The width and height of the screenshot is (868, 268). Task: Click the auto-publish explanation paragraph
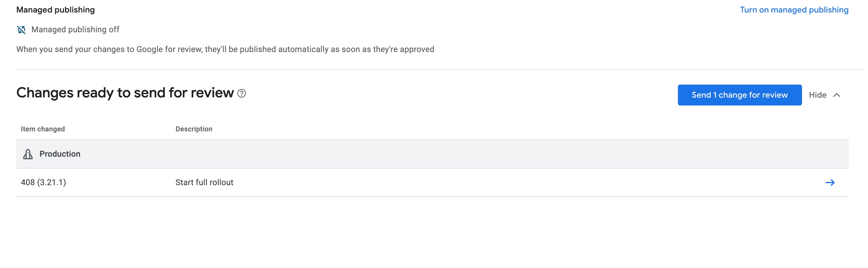(225, 49)
